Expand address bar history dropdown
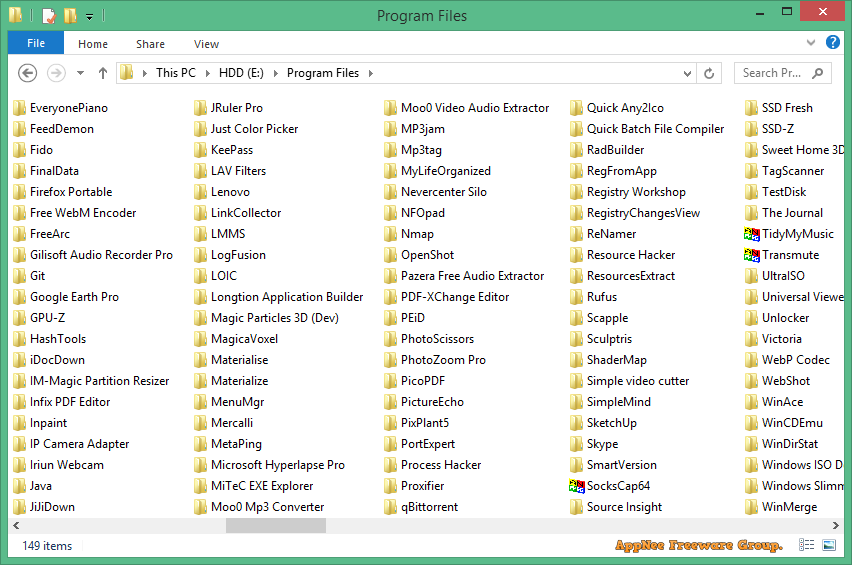 pyautogui.click(x=687, y=73)
